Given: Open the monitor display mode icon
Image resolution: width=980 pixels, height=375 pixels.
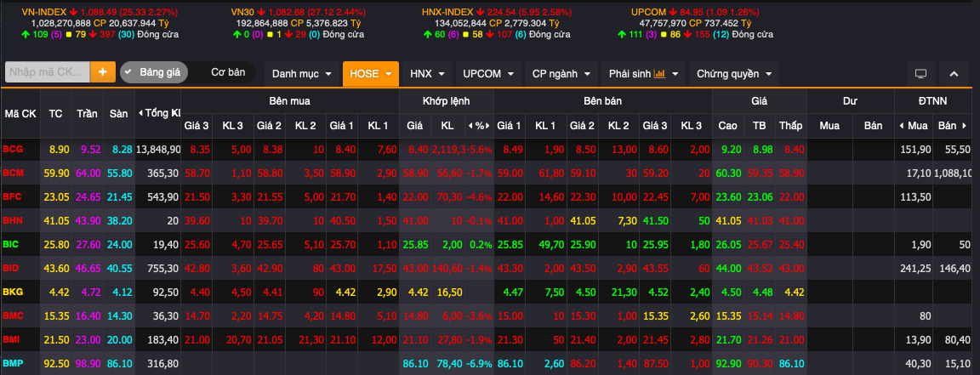Looking at the screenshot, I should [x=920, y=74].
